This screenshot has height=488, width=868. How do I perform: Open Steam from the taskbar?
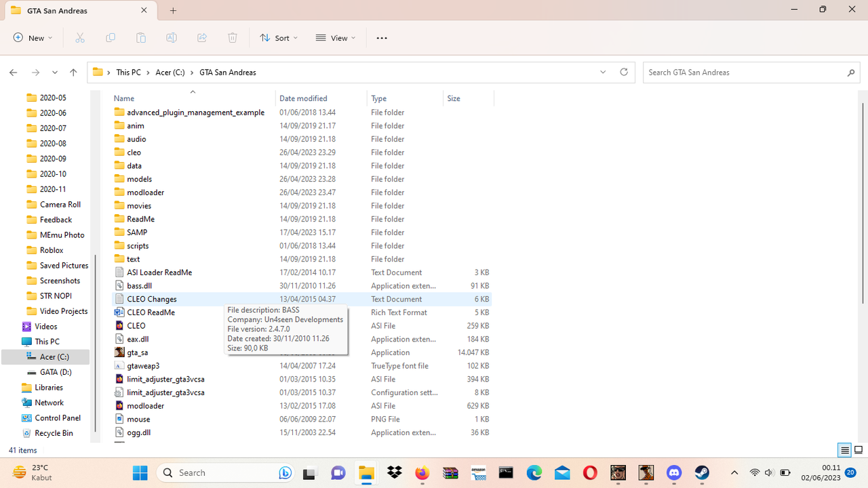pyautogui.click(x=702, y=472)
